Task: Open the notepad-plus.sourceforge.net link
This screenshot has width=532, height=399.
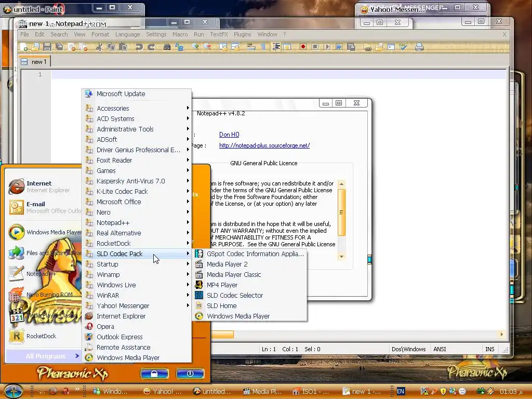Action: pos(264,145)
